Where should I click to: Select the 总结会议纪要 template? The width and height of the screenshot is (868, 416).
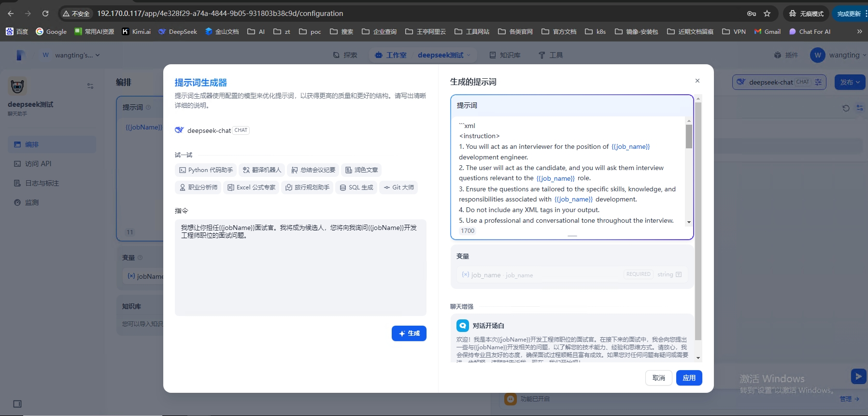click(x=313, y=170)
